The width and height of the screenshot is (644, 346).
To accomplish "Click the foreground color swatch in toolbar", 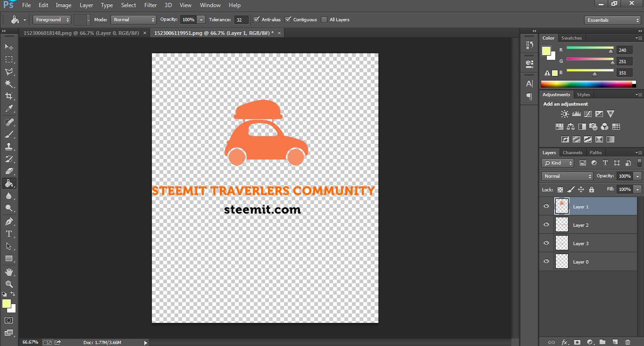I will (6, 304).
